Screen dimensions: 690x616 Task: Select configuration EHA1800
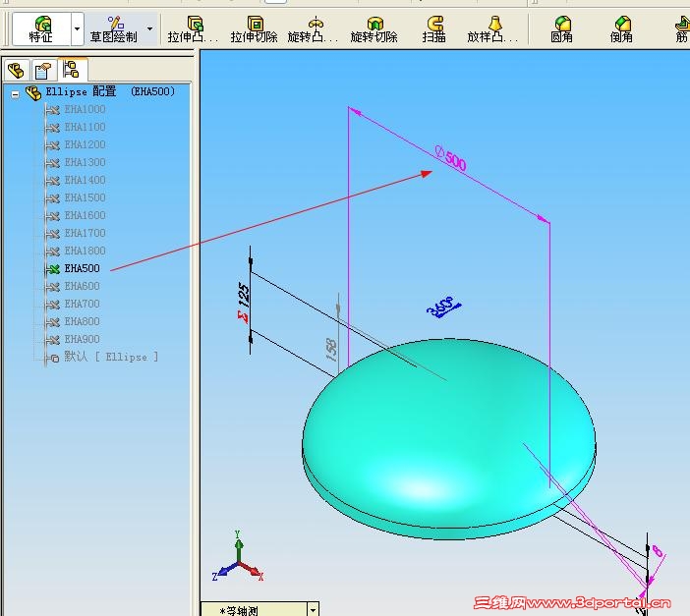[x=85, y=251]
